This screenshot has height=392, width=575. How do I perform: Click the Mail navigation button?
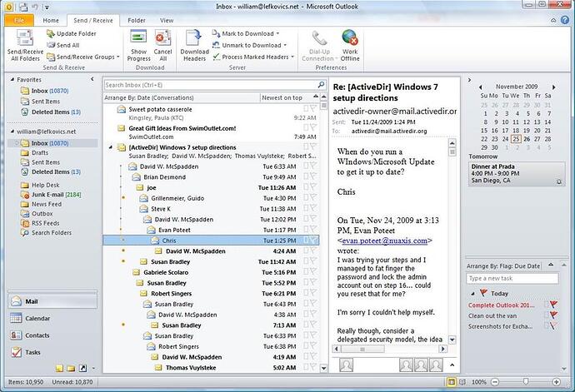52,301
